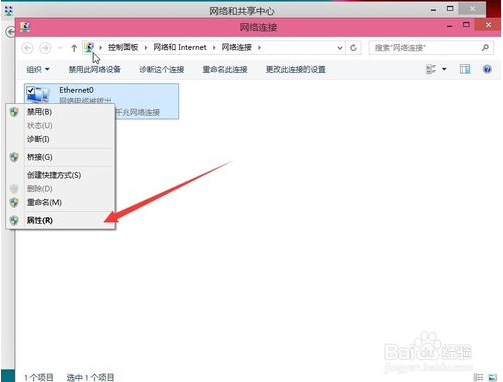The width and height of the screenshot is (503, 382).
Task: Open the recent locations dropdown arrow
Action: click(x=60, y=48)
